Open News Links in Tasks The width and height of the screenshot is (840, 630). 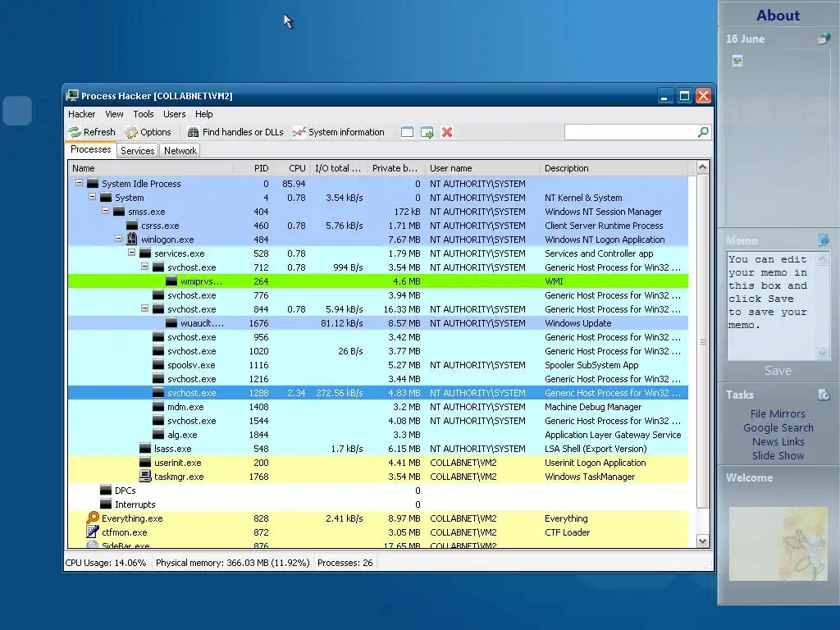(x=778, y=442)
